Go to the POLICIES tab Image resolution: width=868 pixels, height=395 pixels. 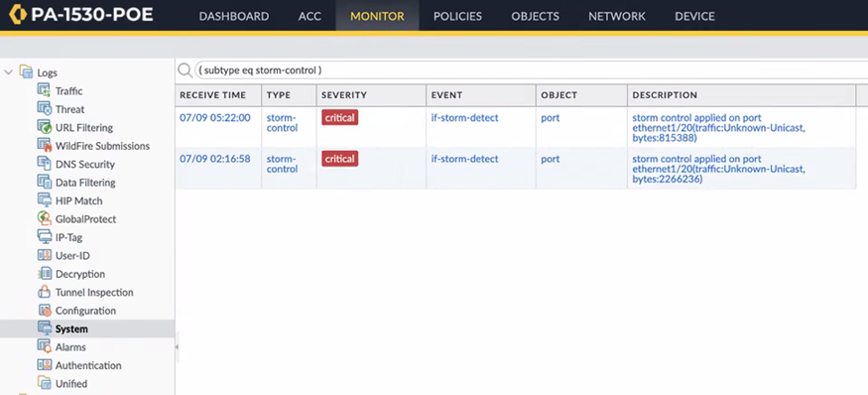tap(457, 16)
